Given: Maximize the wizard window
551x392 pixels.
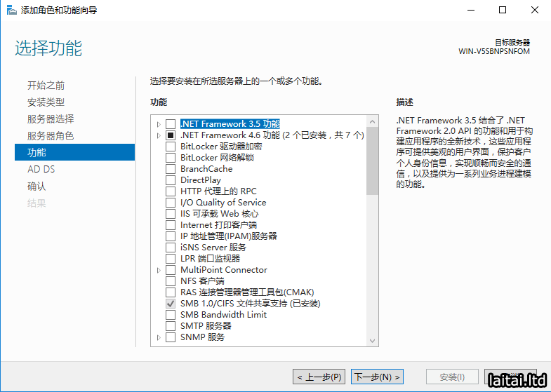Looking at the screenshot, I should tap(503, 10).
